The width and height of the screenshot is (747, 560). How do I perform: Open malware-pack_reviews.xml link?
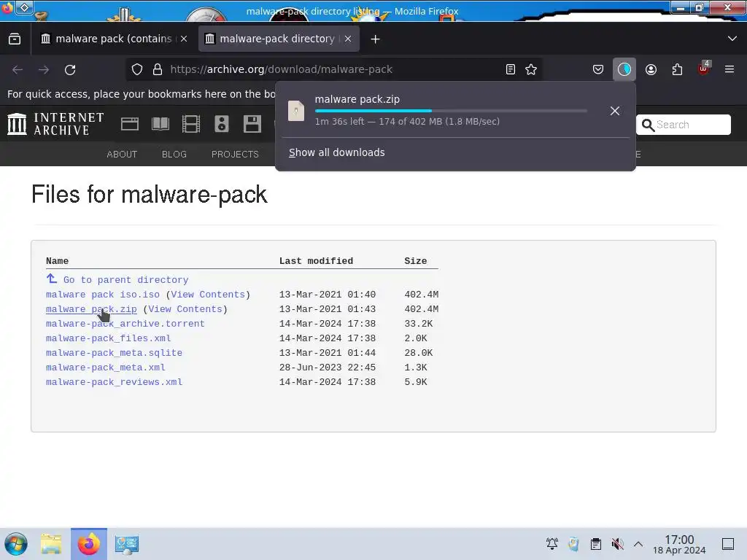click(x=114, y=382)
